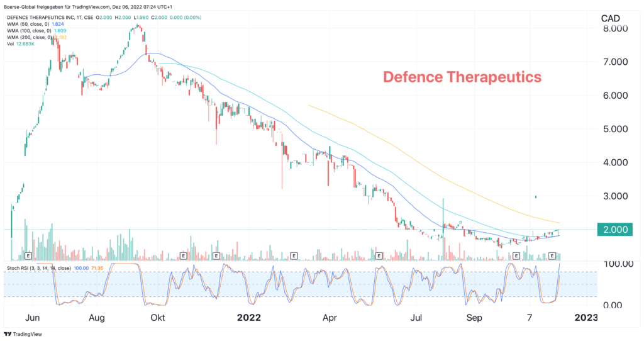
Task: Select the WMA (200, close, 0) indicator legend
Action: [29, 37]
